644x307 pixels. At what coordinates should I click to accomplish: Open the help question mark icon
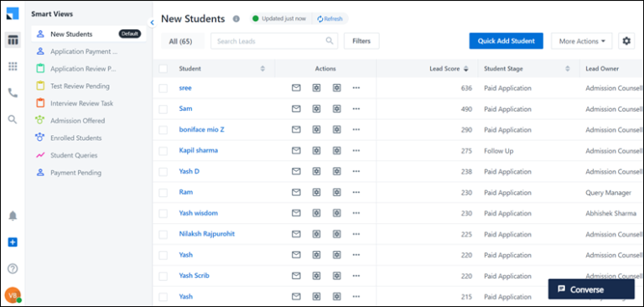(13, 268)
